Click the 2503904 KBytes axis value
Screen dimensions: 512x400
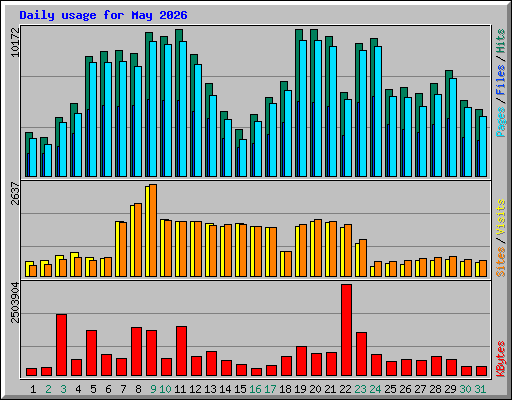pyautogui.click(x=15, y=303)
